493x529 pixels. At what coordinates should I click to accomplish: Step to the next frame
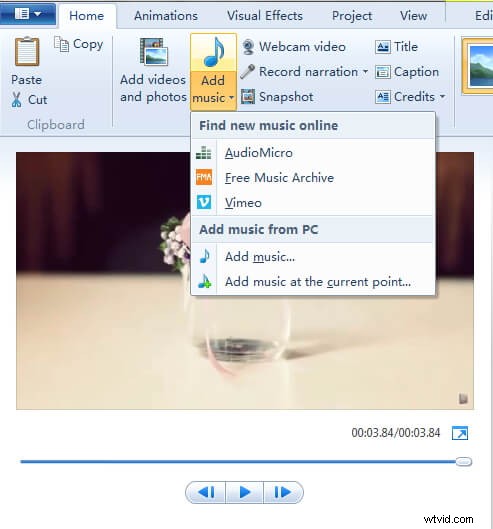tap(283, 492)
